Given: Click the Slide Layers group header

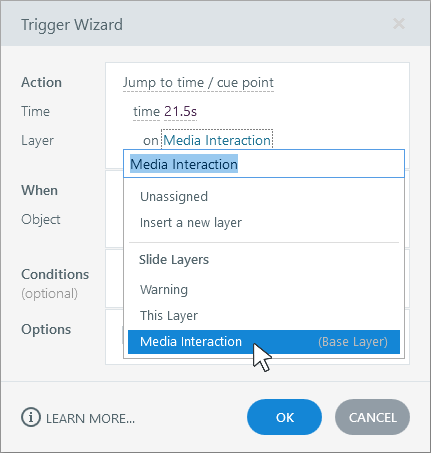Looking at the screenshot, I should coord(174,260).
